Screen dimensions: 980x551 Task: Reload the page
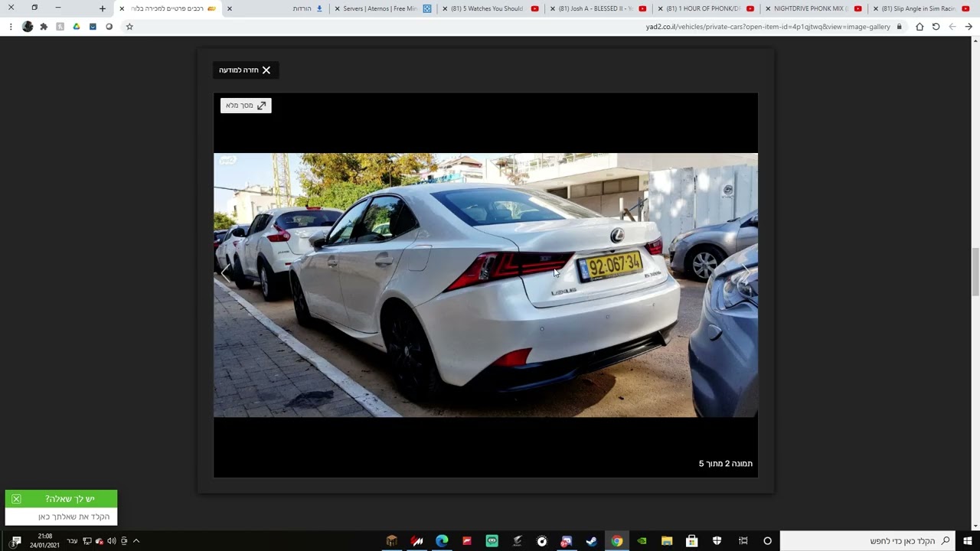pos(936,27)
